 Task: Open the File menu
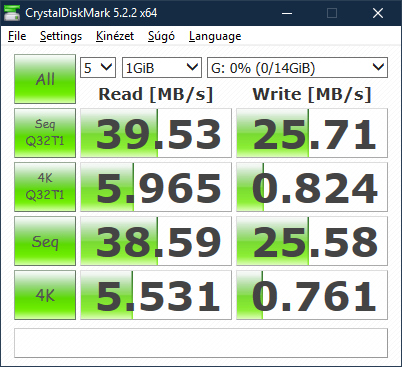click(17, 36)
